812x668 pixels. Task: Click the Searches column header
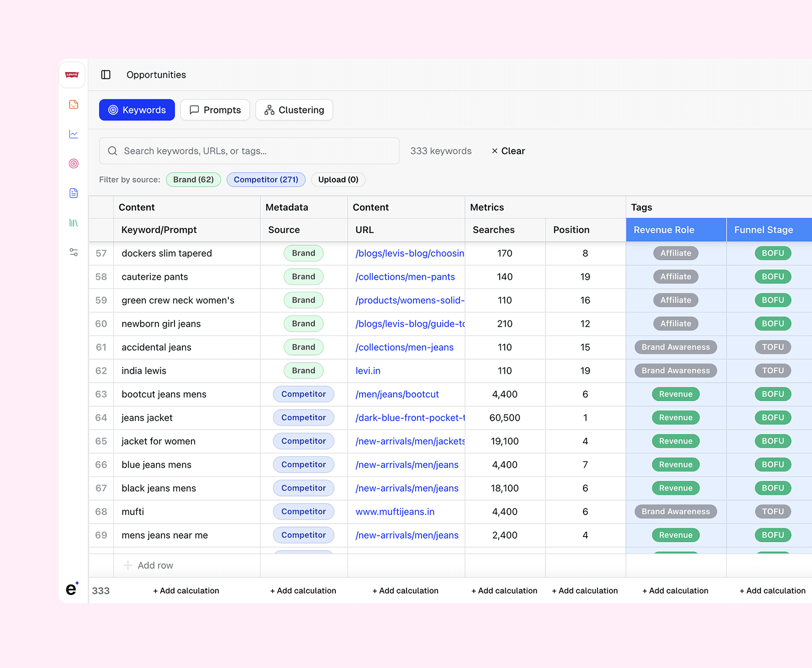pos(505,230)
